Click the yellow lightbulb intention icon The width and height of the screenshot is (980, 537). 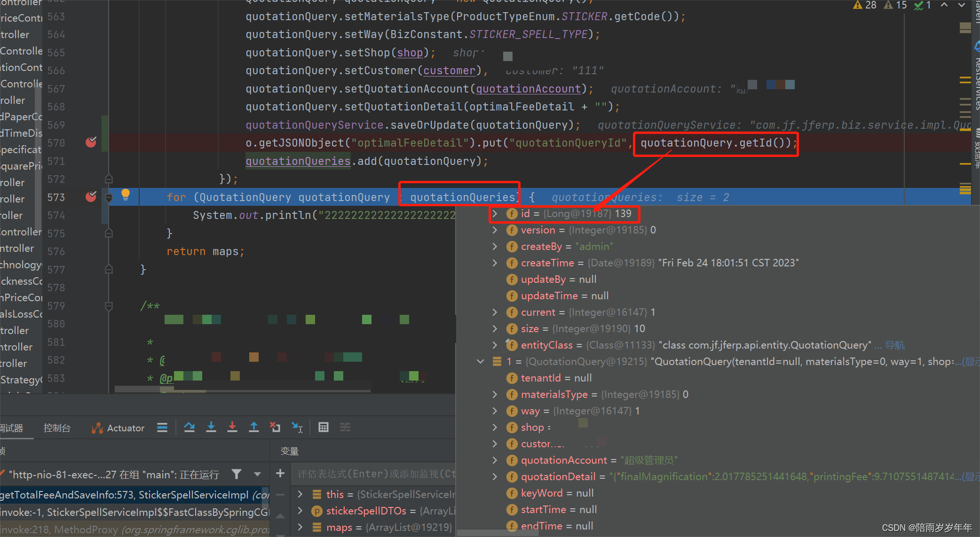coord(126,195)
